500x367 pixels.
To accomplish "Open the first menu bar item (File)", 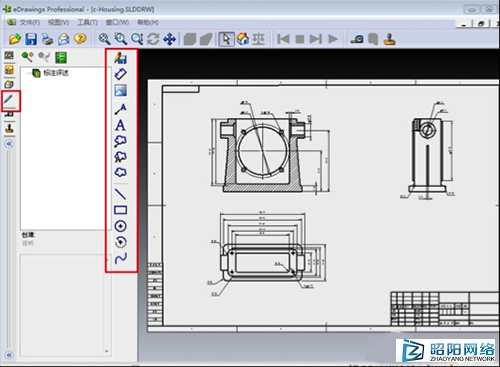I will (x=29, y=22).
